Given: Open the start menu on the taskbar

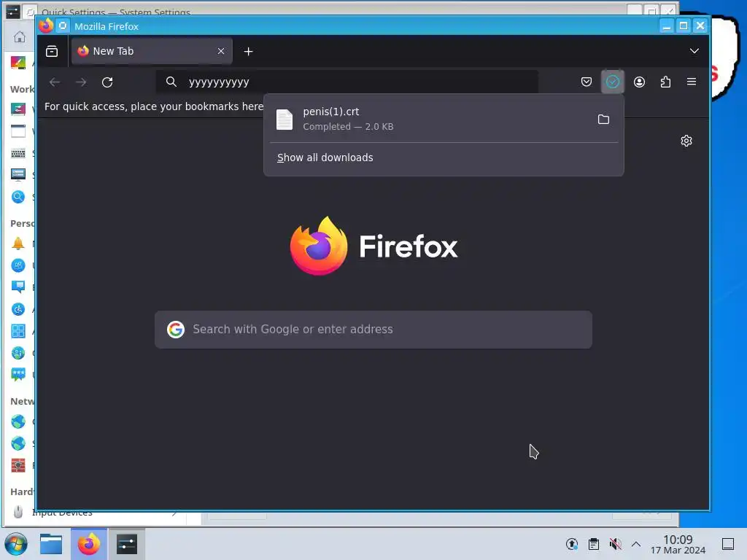Looking at the screenshot, I should click(x=16, y=544).
